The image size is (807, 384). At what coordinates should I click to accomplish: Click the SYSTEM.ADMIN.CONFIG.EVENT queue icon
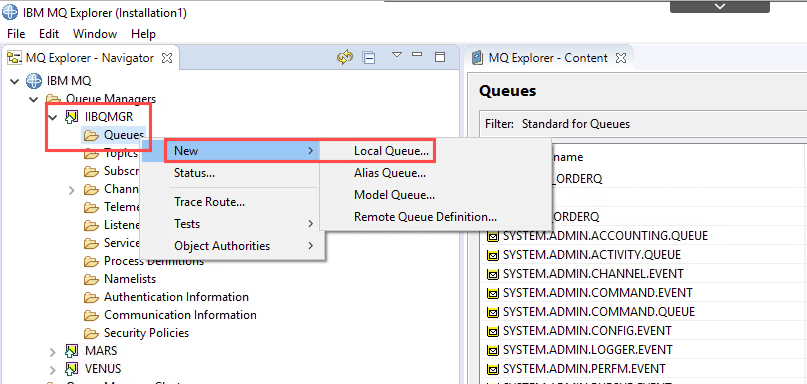coord(493,331)
